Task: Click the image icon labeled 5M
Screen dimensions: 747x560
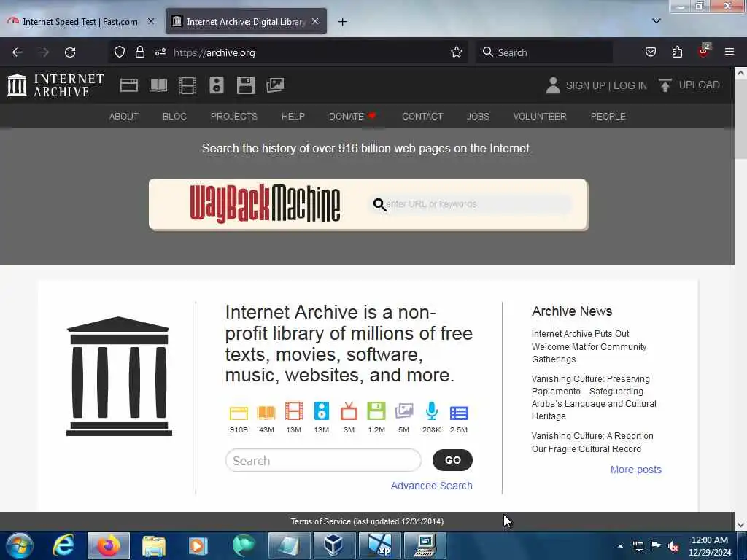Action: pos(404,411)
